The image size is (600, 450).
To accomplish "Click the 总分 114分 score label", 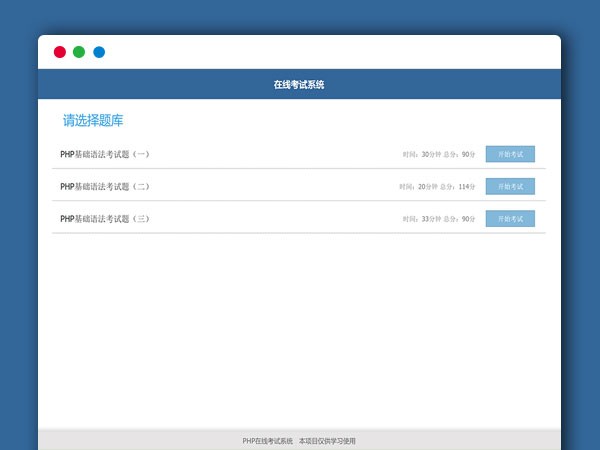I will (x=459, y=187).
